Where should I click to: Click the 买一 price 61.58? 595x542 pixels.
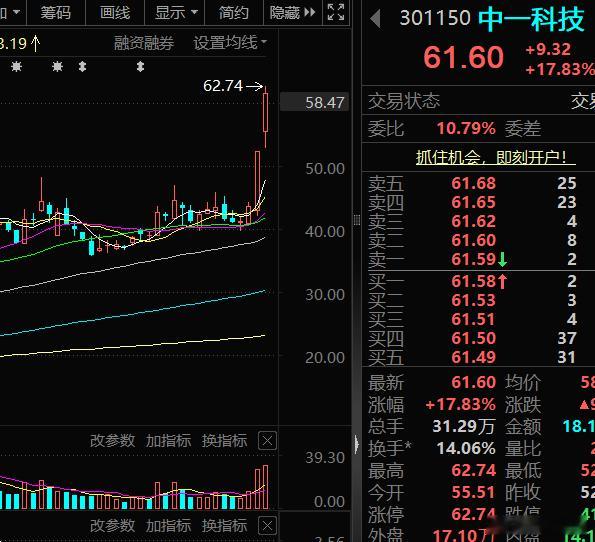pyautogui.click(x=473, y=281)
